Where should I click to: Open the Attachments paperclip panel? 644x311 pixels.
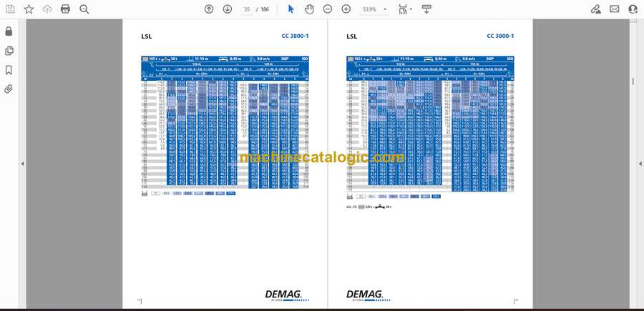click(9, 89)
